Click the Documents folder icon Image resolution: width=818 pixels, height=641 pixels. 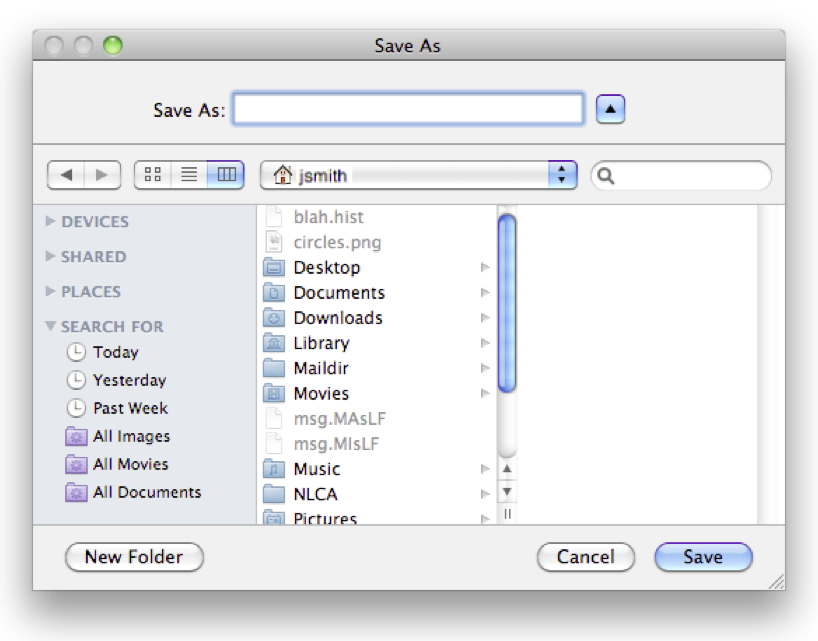point(274,293)
